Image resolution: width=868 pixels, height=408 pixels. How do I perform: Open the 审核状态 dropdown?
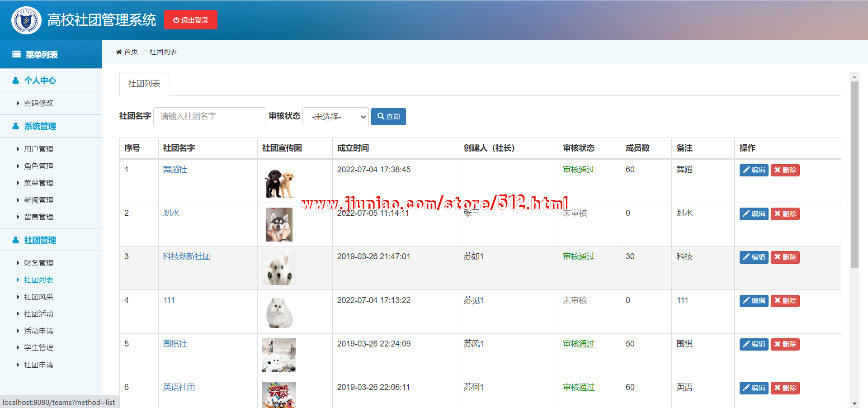[335, 117]
